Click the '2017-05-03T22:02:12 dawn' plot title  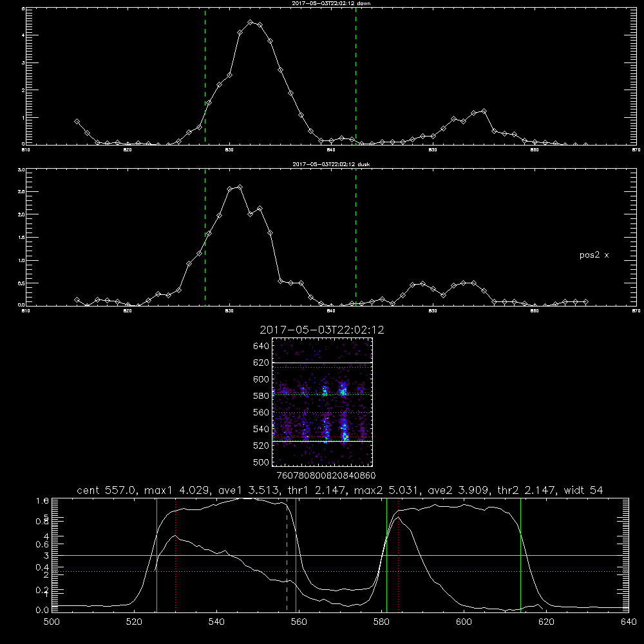point(331,3)
